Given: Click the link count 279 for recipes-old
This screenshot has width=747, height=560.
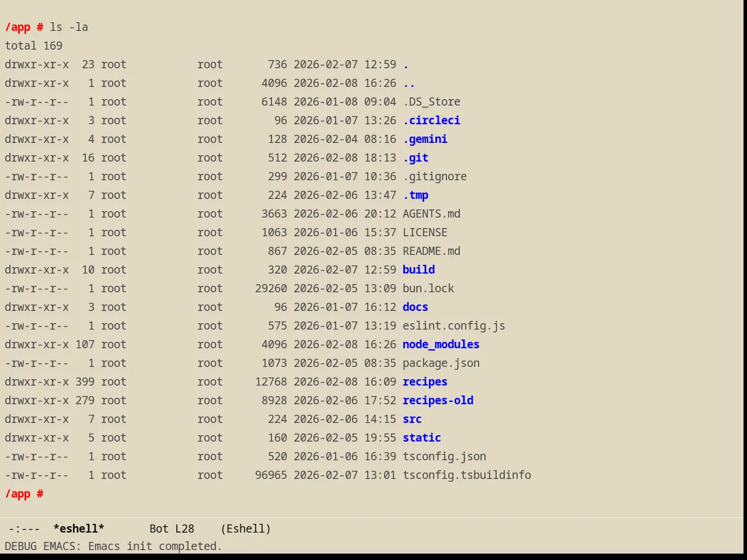Looking at the screenshot, I should tap(85, 400).
